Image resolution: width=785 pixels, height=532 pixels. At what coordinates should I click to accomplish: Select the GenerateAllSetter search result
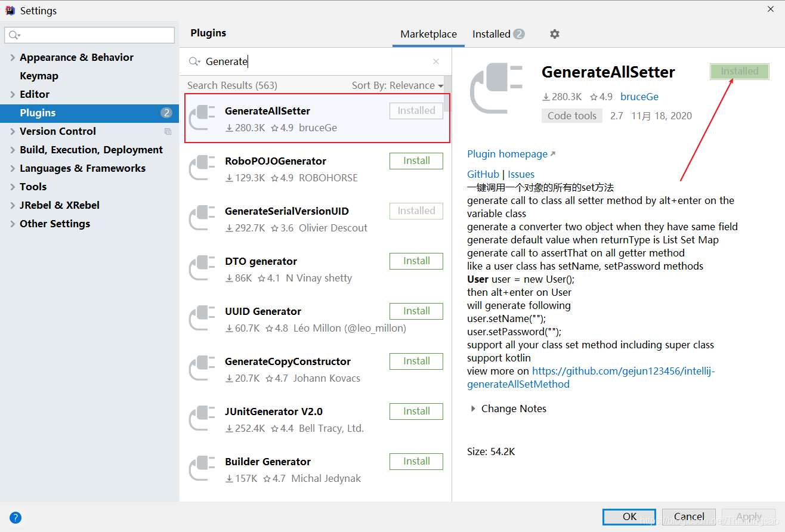coord(317,118)
